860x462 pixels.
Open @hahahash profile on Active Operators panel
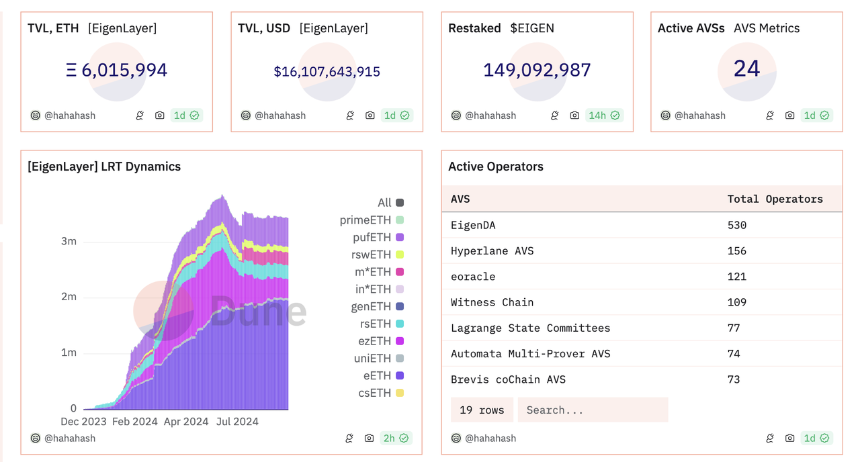(490, 438)
